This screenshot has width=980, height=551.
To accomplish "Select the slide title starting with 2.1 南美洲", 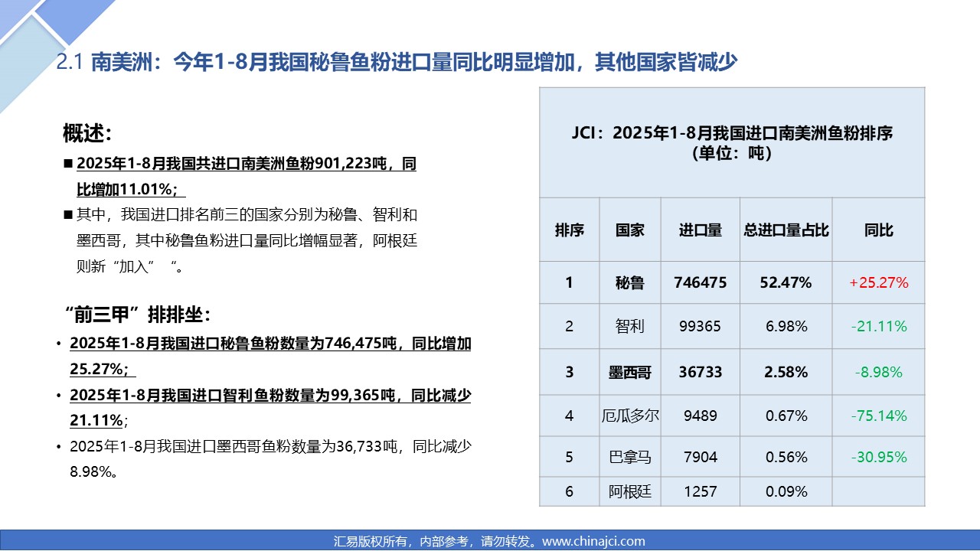I will pyautogui.click(x=397, y=62).
